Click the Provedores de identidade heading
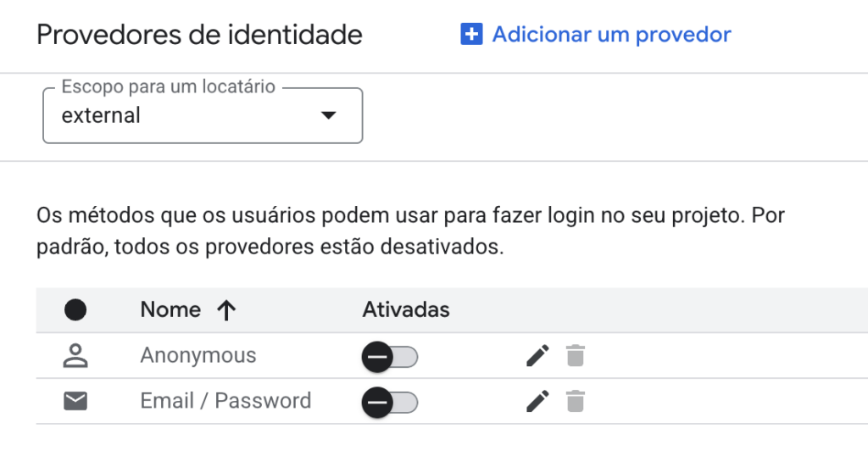This screenshot has width=868, height=467. click(x=200, y=36)
